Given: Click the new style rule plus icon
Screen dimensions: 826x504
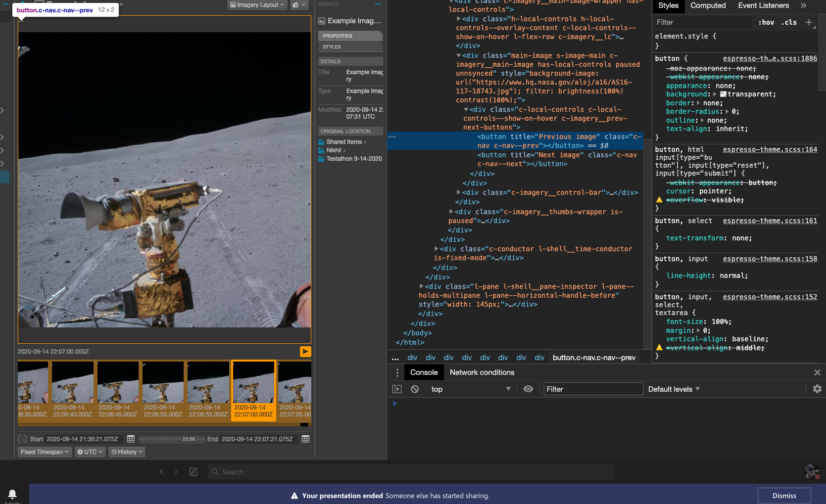Looking at the screenshot, I should [809, 22].
